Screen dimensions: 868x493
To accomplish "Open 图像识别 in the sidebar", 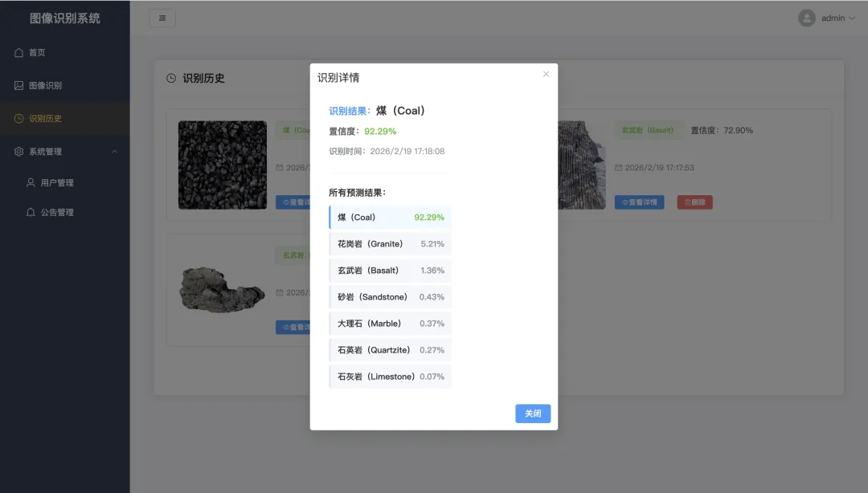I will pos(65,86).
